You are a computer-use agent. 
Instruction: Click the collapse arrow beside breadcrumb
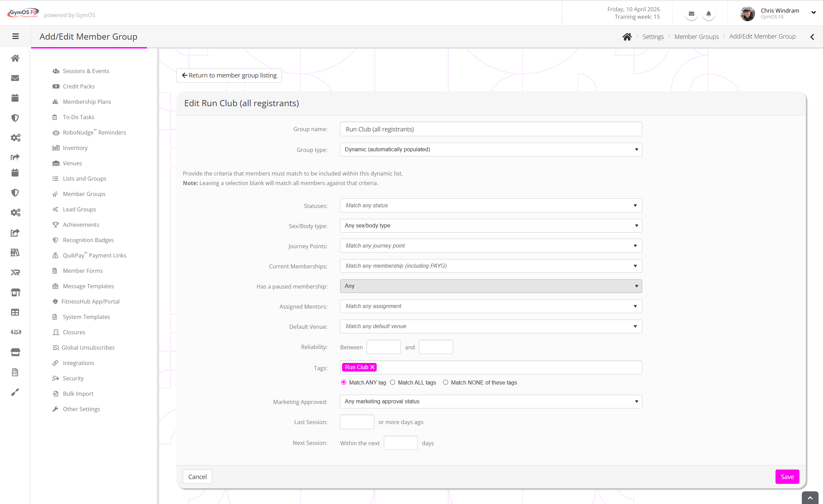(x=812, y=37)
